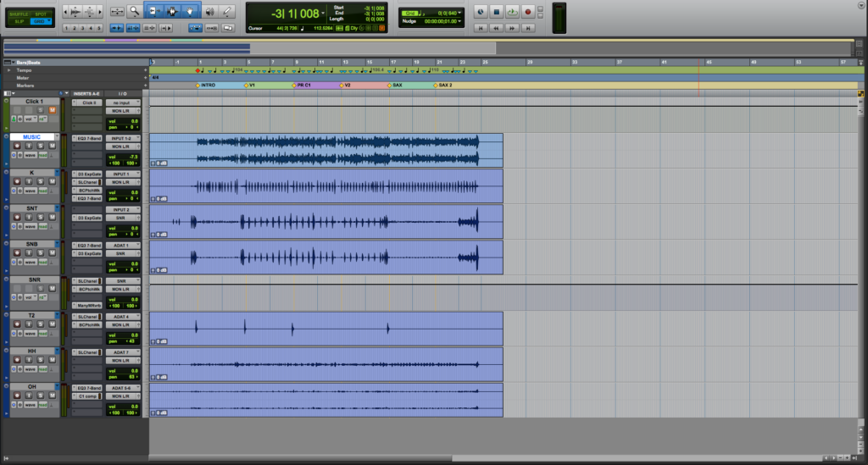Image resolution: width=868 pixels, height=465 pixels.
Task: Recall zoom preset 1
Action: (x=66, y=28)
